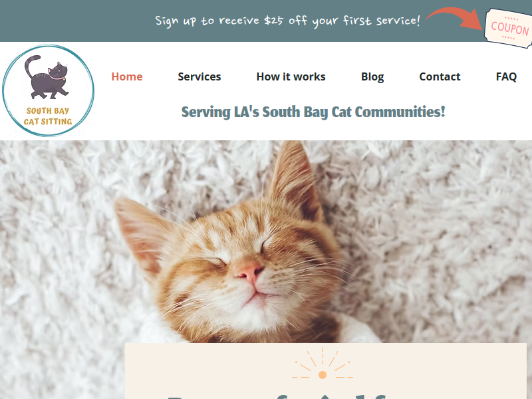Click the kitten's pink nose
This screenshot has width=532, height=399.
click(x=250, y=271)
